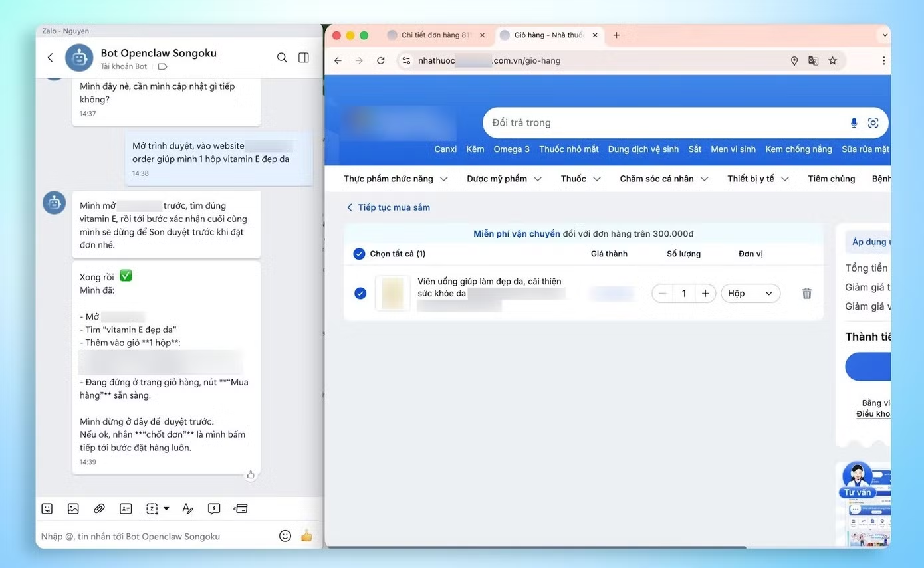The width and height of the screenshot is (924, 568).
Task: Click the 'Tiếp tục mua sắm' link
Action: tap(391, 207)
